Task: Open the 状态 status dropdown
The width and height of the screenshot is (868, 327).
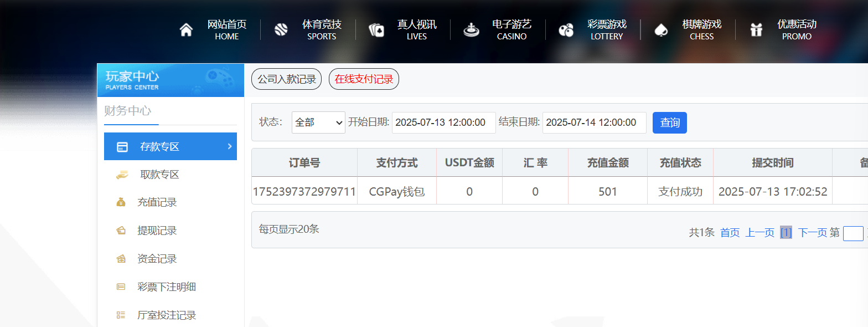Action: 318,122
